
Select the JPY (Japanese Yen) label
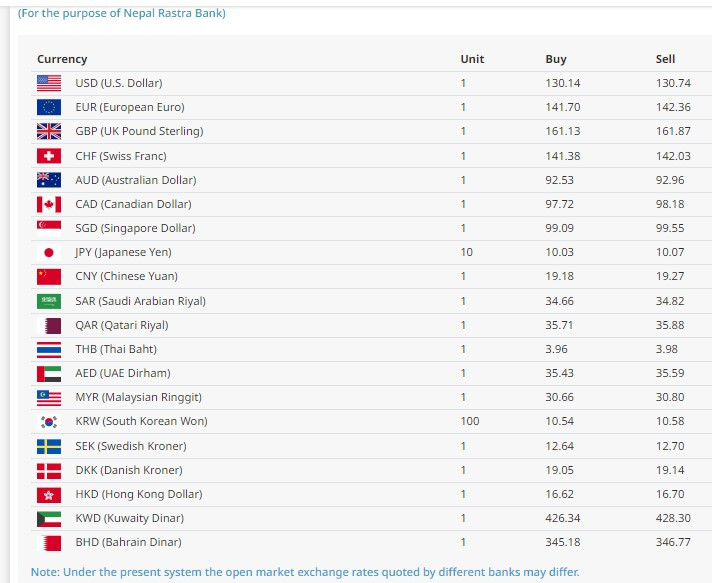(x=124, y=252)
